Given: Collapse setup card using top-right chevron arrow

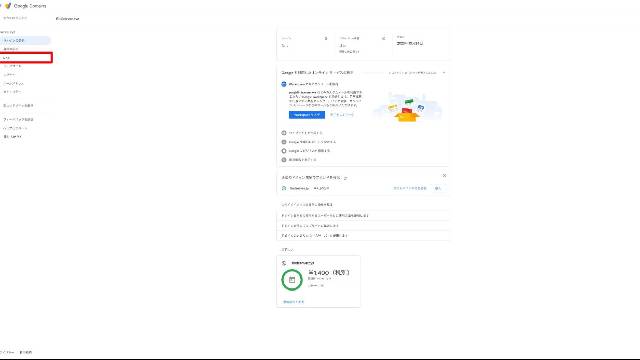Looking at the screenshot, I should (x=444, y=73).
